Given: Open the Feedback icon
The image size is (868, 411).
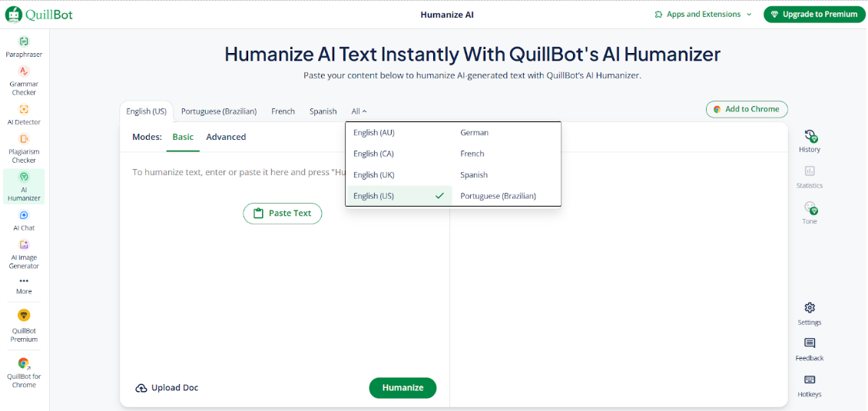Looking at the screenshot, I should coord(810,343).
